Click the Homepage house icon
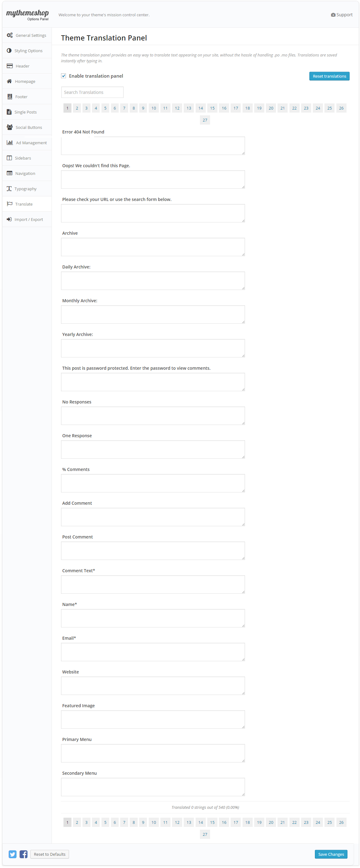This screenshot has width=360, height=868. (10, 81)
